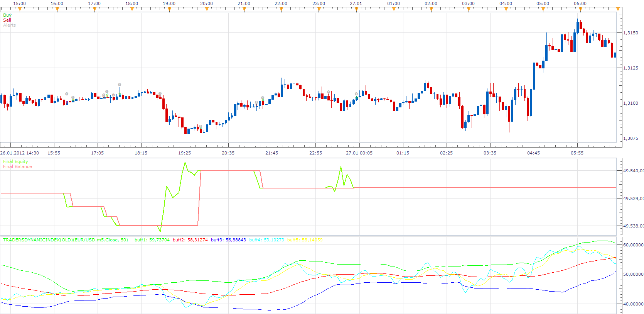Pick the orange marker under 21:00
The width and height of the screenshot is (644, 314).
[x=244, y=10]
